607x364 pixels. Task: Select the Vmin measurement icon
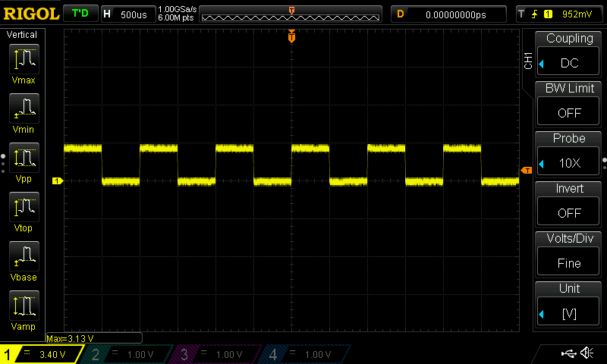point(24,108)
